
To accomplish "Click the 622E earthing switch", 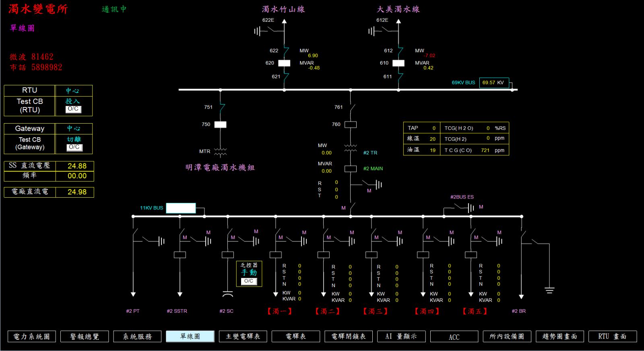I will (x=269, y=30).
